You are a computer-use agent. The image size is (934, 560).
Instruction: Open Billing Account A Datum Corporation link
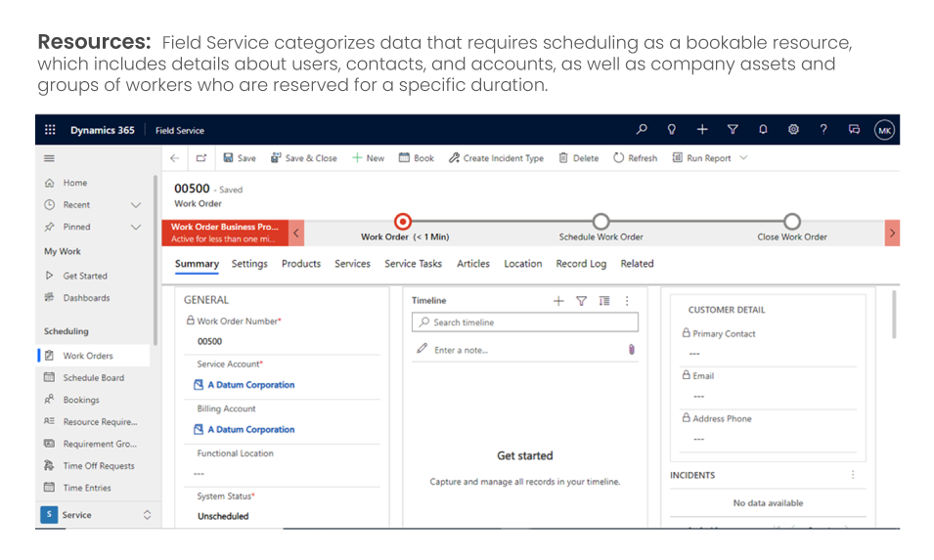(x=250, y=430)
